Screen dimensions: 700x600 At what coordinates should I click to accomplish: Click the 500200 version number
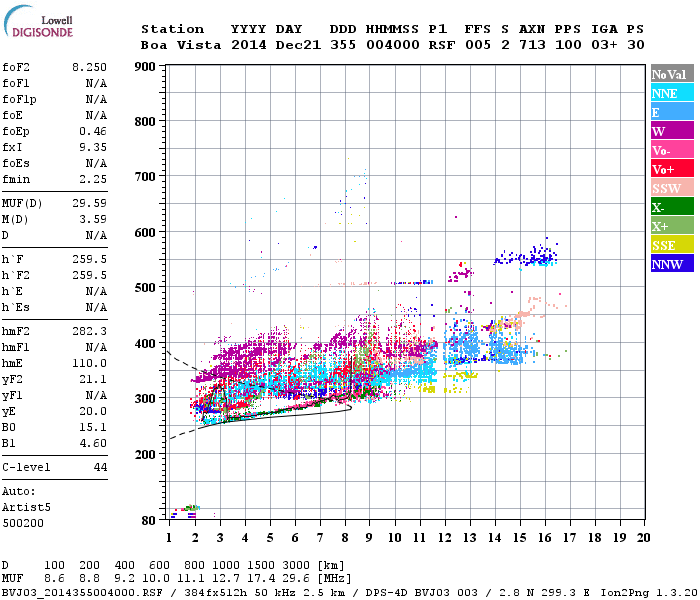click(23, 523)
